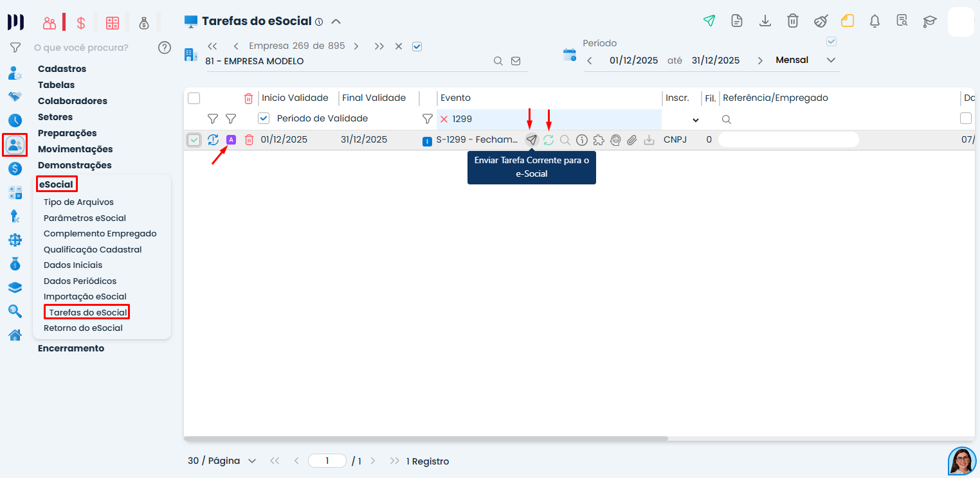Image resolution: width=980 pixels, height=478 pixels.
Task: Click the horizontal scrollbar below the table
Action: click(426, 439)
